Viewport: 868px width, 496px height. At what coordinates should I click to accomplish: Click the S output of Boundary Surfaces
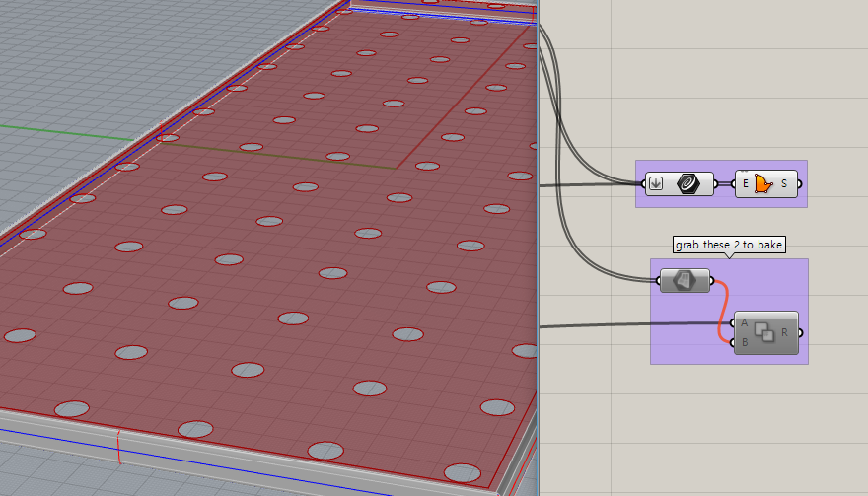pyautogui.click(x=784, y=183)
